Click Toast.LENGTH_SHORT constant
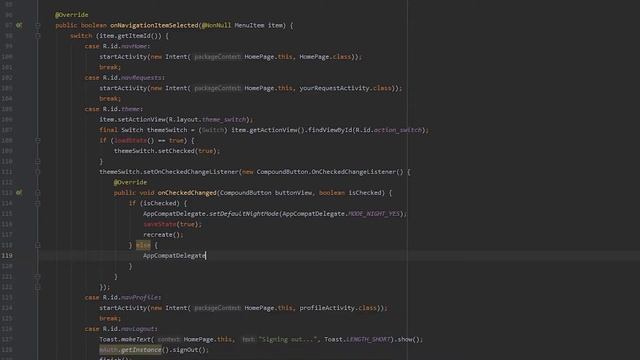Image resolution: width=640 pixels, height=360 pixels. pos(357,340)
